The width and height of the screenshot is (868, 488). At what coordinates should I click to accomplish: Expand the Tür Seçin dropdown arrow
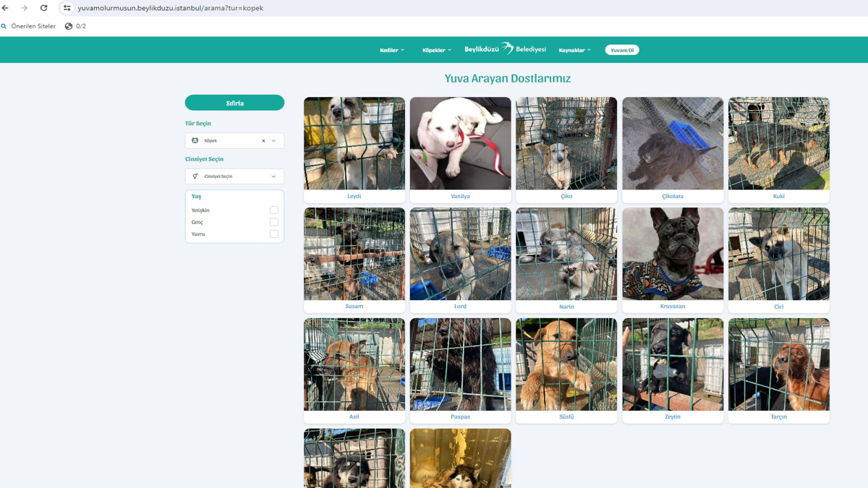click(273, 141)
